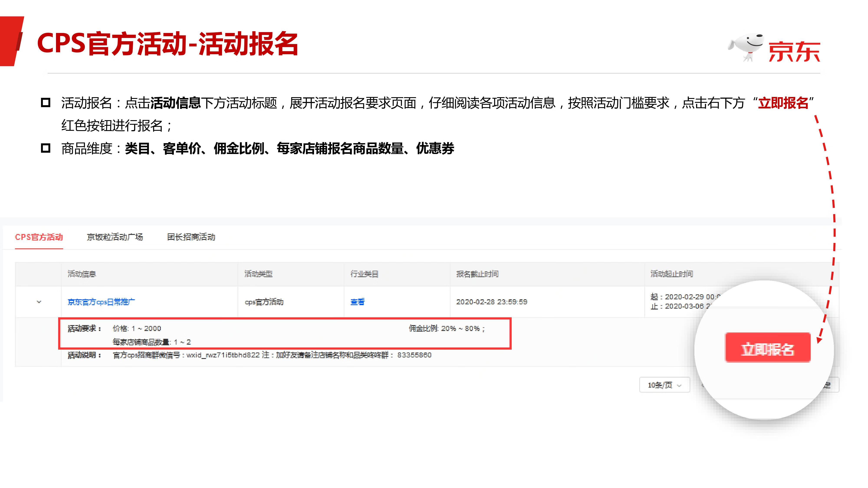
Task: Collapse the 京东官方cps日常推广 row chevron
Action: click(39, 302)
